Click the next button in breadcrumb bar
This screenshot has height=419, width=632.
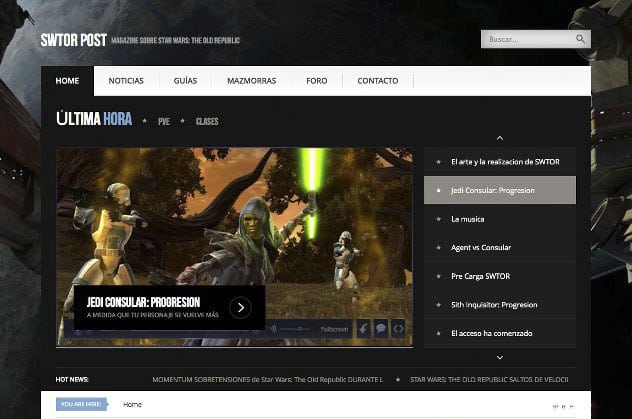[572, 407]
